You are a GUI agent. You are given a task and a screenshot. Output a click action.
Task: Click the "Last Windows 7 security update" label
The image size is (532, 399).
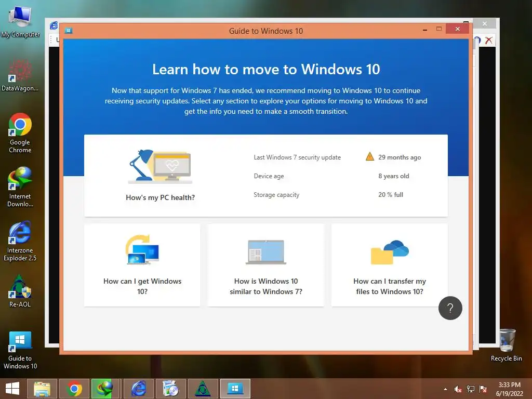pos(297,157)
